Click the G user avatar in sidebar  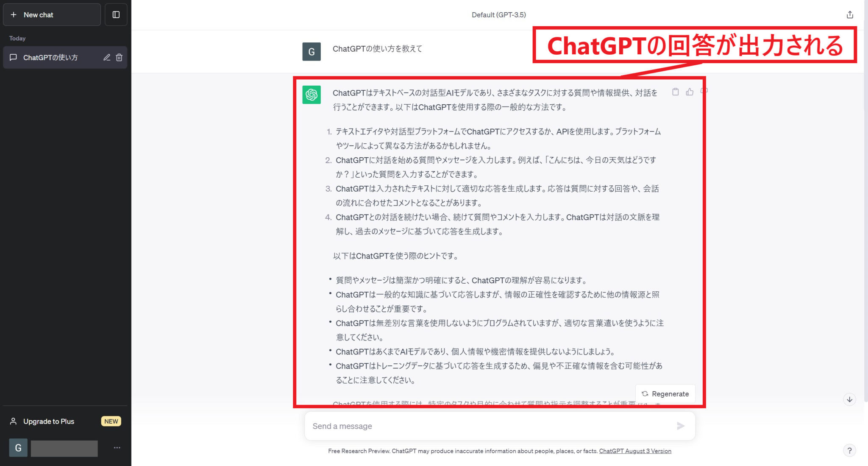18,448
